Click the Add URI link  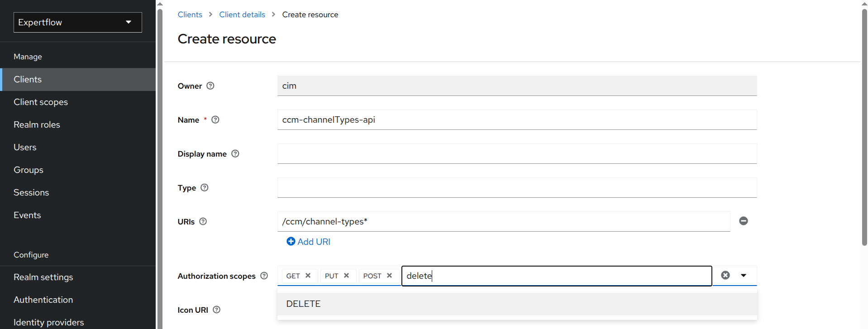coord(309,242)
